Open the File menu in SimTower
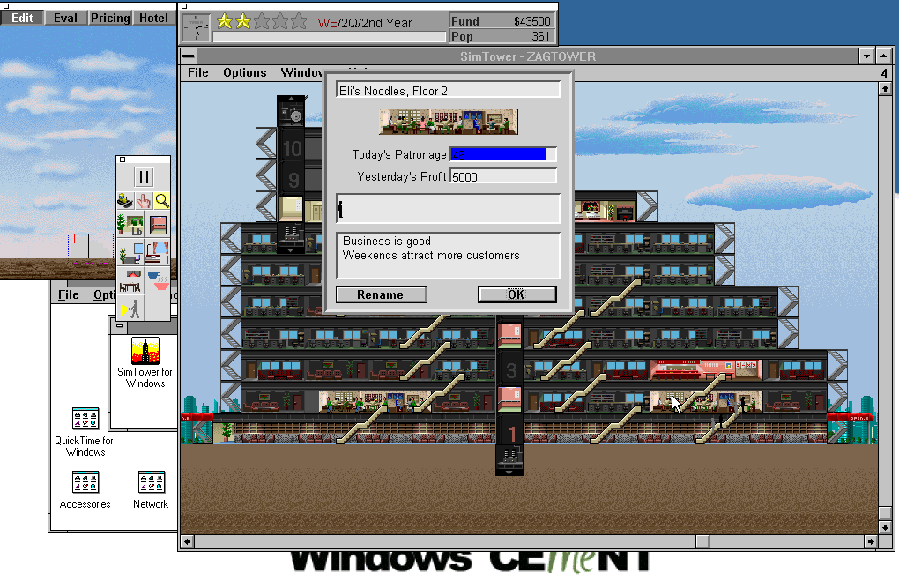The width and height of the screenshot is (899, 588). pos(197,73)
